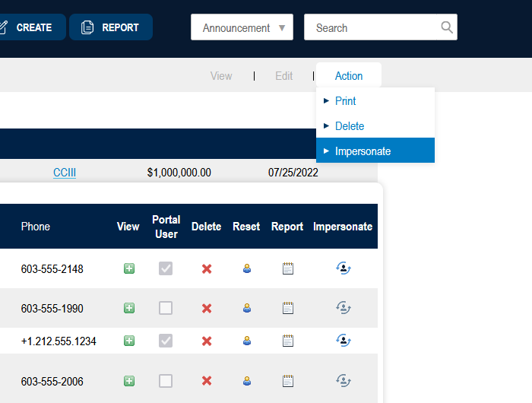Click the Impersonate icon for 603-555-2148
532x403 pixels.
pyautogui.click(x=344, y=268)
